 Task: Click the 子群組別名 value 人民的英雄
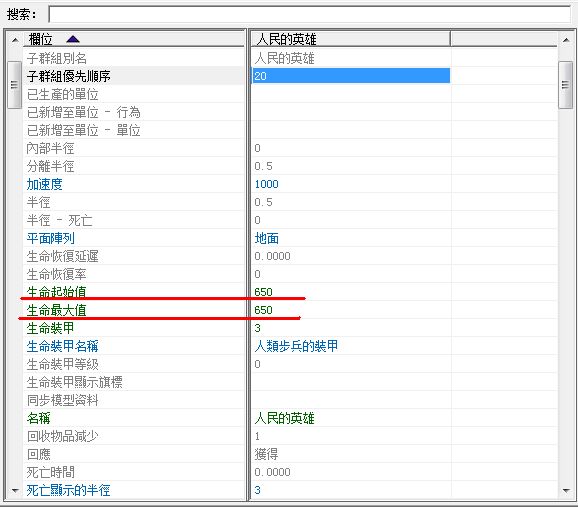[284, 58]
